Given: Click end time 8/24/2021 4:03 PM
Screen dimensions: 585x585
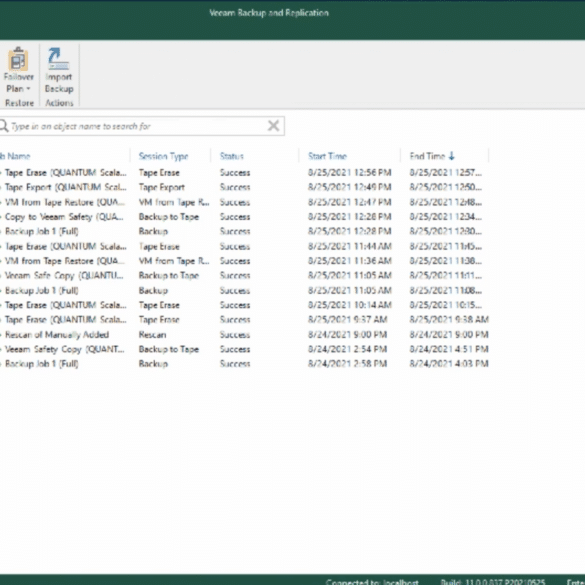Looking at the screenshot, I should (x=449, y=364).
